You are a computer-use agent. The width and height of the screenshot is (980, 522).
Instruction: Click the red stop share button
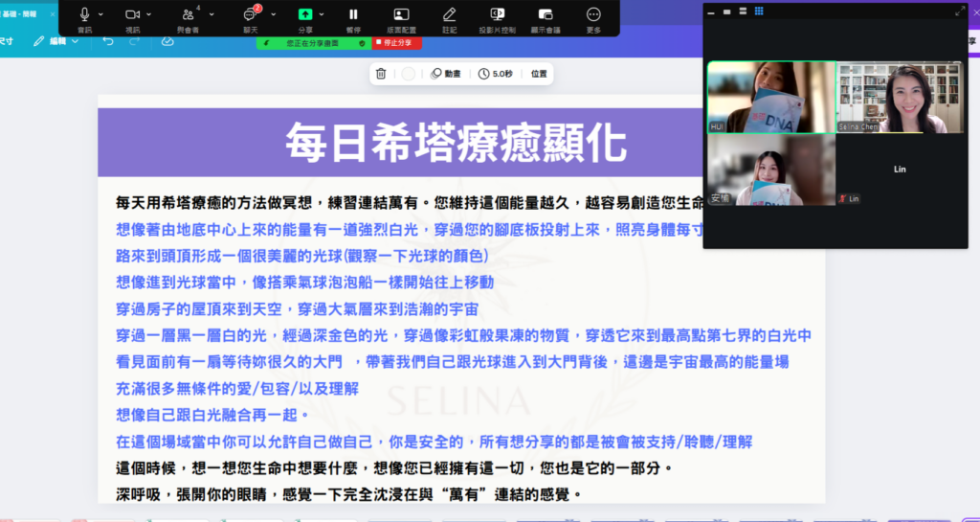[x=394, y=43]
